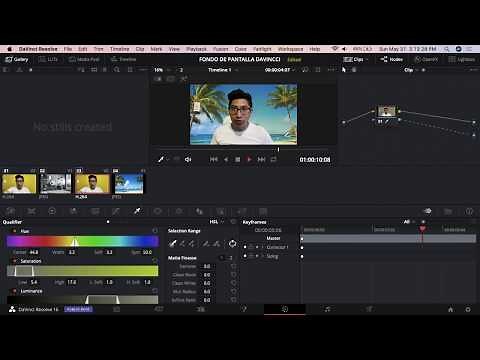Toggle the Gallery panel
The width and height of the screenshot is (480, 360).
(17, 59)
